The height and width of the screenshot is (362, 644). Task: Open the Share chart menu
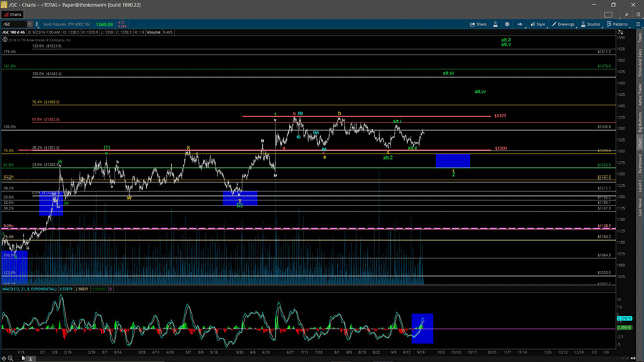point(478,24)
